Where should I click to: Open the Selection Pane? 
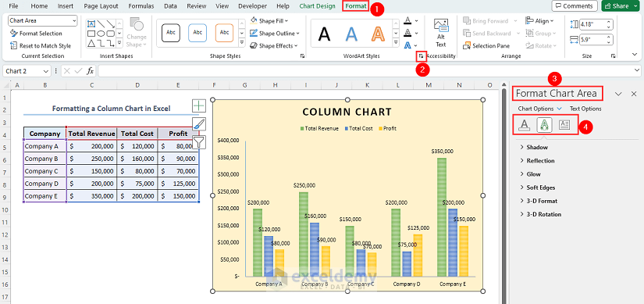point(486,45)
